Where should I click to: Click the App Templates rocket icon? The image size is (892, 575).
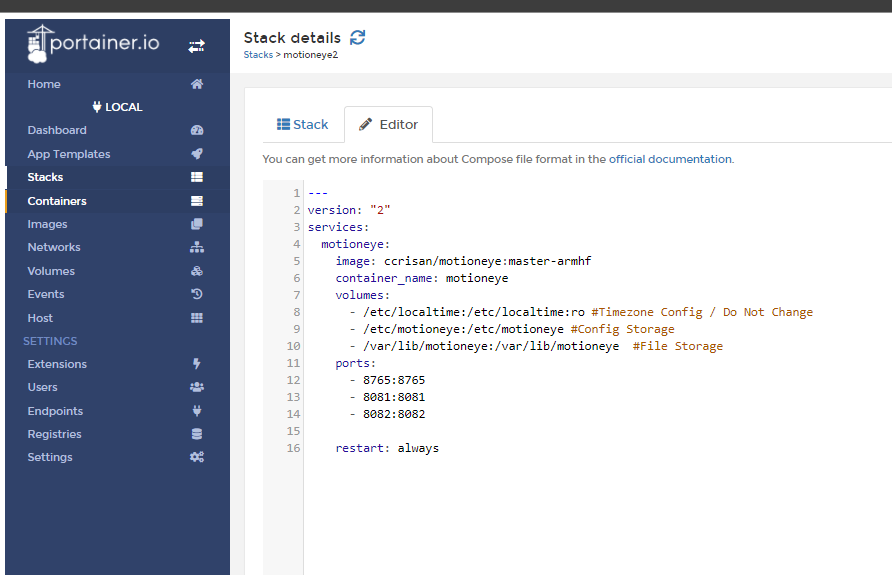click(x=197, y=154)
